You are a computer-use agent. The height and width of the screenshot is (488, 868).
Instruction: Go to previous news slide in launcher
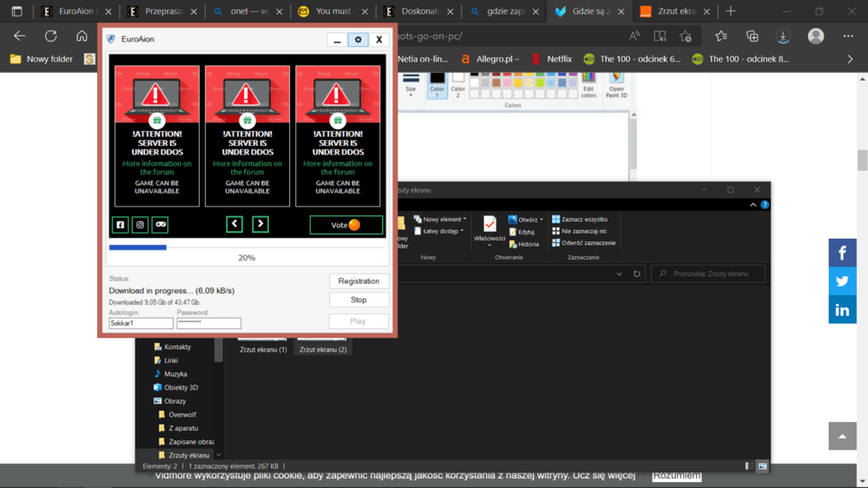pyautogui.click(x=234, y=225)
